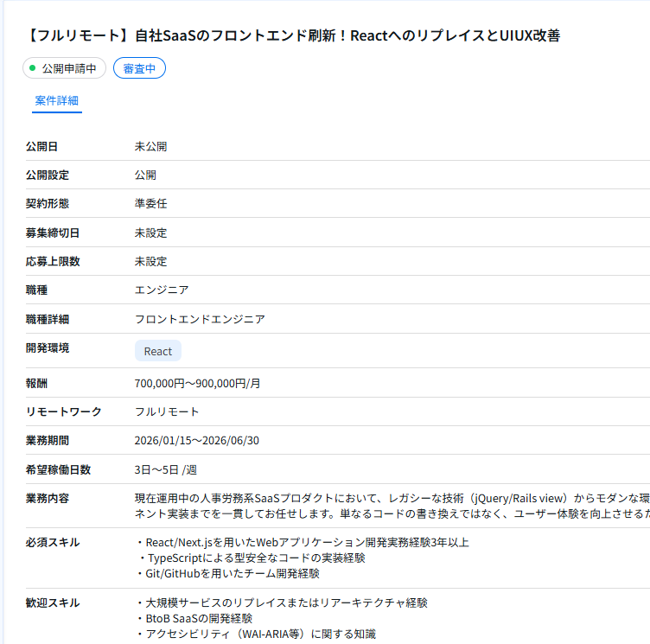Click the 大規模サービスのリプレイス welcome skill line
Screen dimensions: 650x644
[283, 603]
